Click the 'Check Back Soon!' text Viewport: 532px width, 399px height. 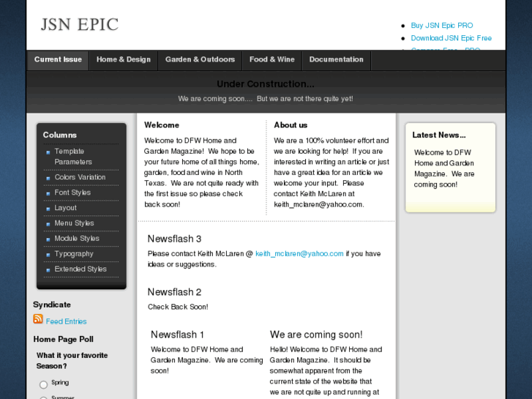point(178,307)
